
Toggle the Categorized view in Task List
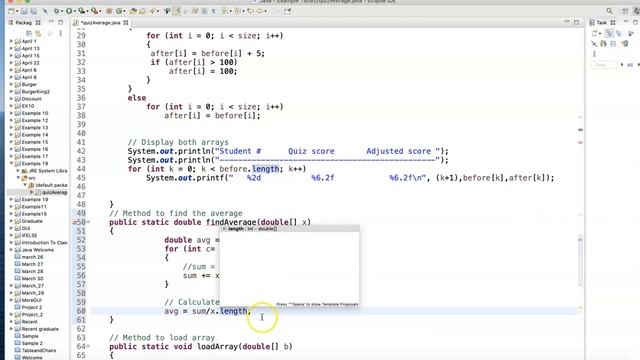click(609, 33)
